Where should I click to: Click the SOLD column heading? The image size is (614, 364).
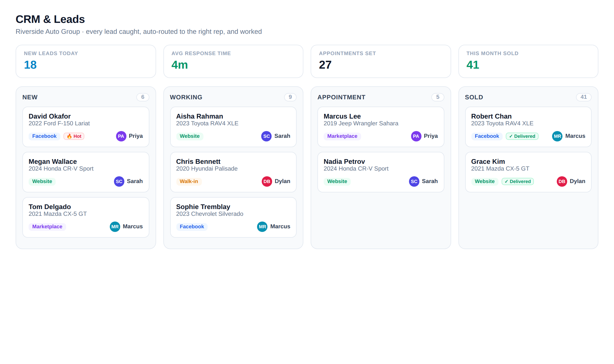tap(474, 97)
